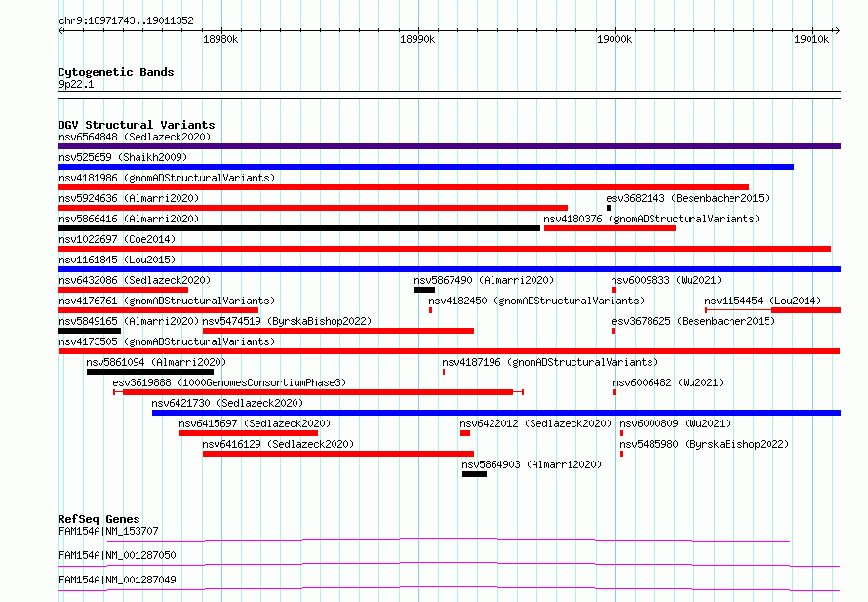Select nsv1154454 (Lou2014) label

763,301
